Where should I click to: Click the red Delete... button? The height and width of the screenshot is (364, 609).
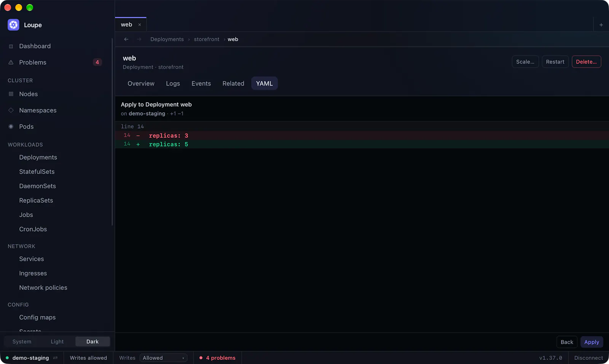(586, 62)
